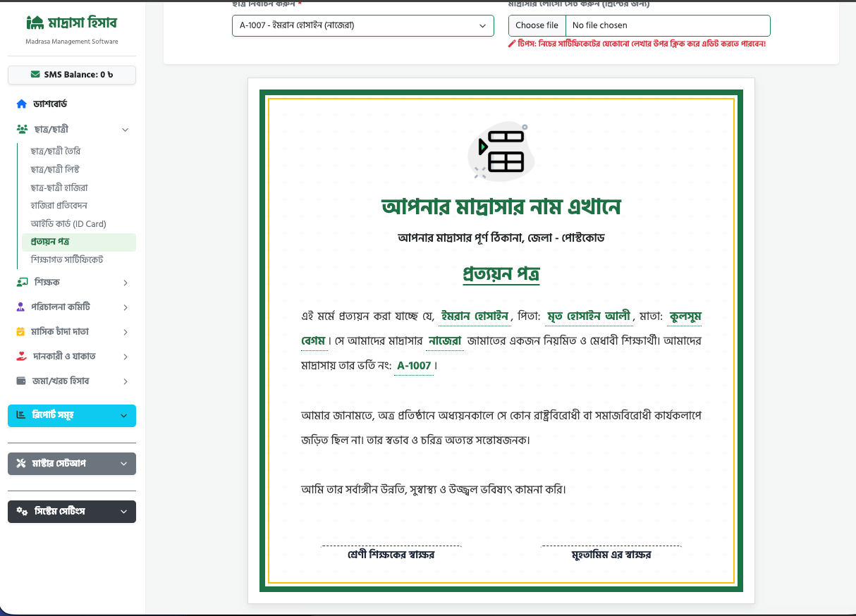The image size is (856, 616).
Task: Open ছাত্র-ছাত্রী হাজিরা submenu item
Action: click(x=59, y=187)
